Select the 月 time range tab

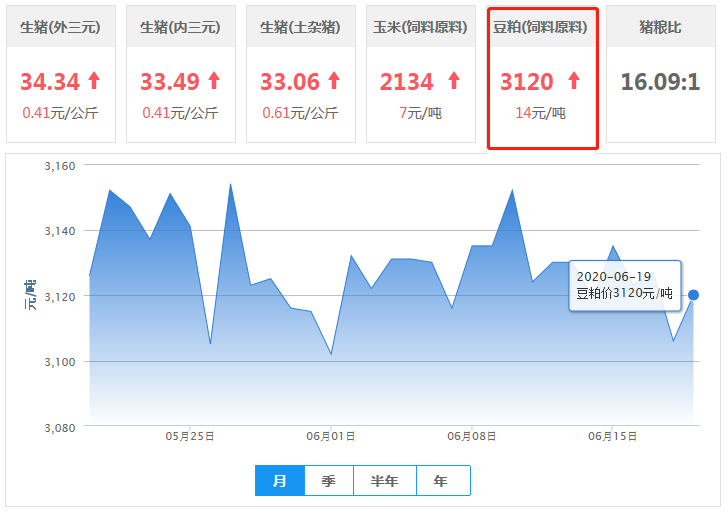(280, 481)
